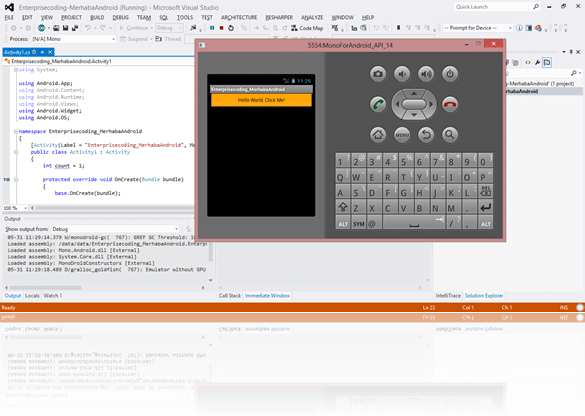
Task: Click the emulator volume up button
Action: tap(426, 74)
